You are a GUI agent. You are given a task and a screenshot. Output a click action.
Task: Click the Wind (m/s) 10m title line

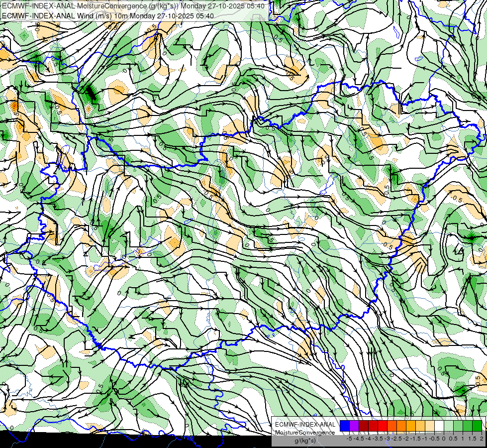(108, 15)
